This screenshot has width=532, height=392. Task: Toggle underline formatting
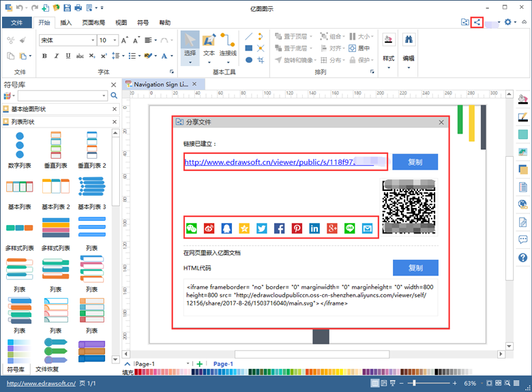pyautogui.click(x=68, y=56)
